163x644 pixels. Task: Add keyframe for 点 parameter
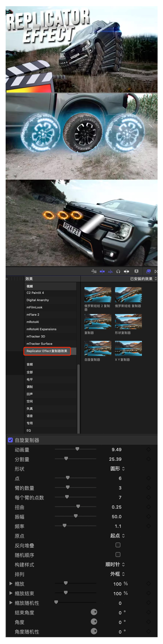coord(148,478)
